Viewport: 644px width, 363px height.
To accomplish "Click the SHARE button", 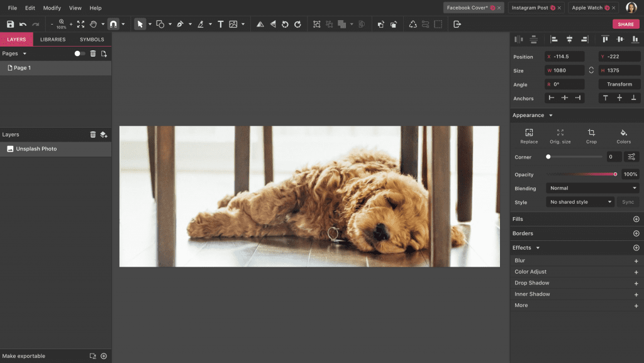I will (625, 24).
